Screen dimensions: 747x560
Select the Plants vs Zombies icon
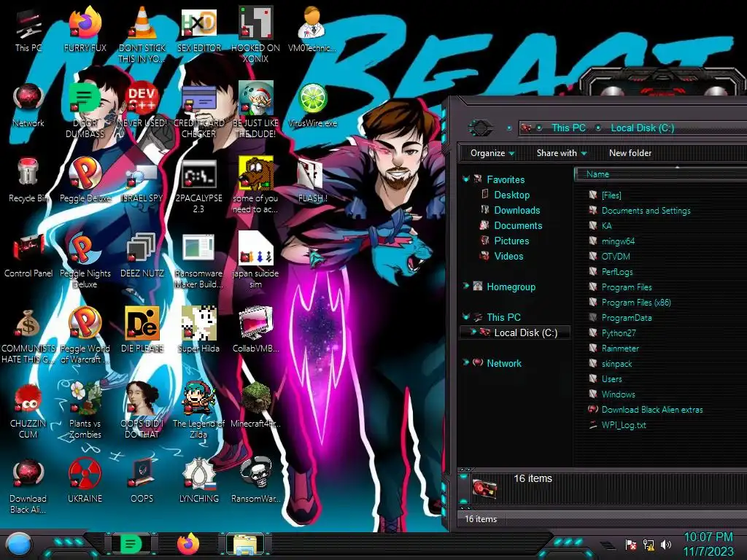pyautogui.click(x=85, y=411)
